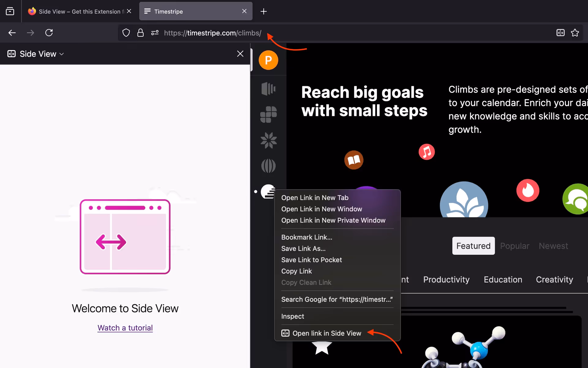Open the Watch a tutorial link
The height and width of the screenshot is (368, 588).
tap(125, 328)
